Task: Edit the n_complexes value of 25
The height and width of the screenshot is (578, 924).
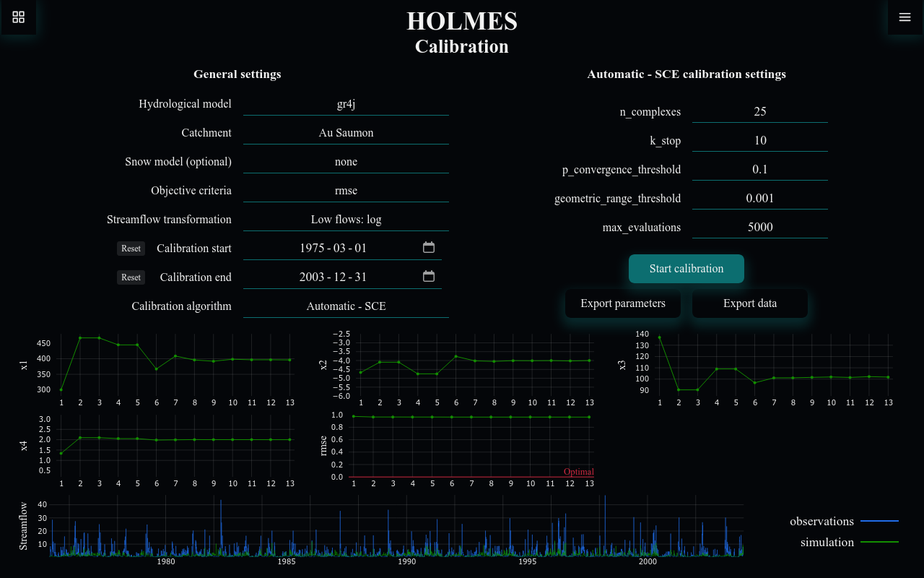Action: point(759,111)
